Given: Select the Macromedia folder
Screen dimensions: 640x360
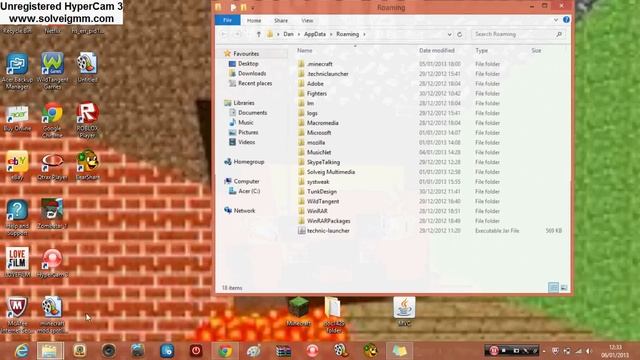Looking at the screenshot, I should (x=322, y=123).
